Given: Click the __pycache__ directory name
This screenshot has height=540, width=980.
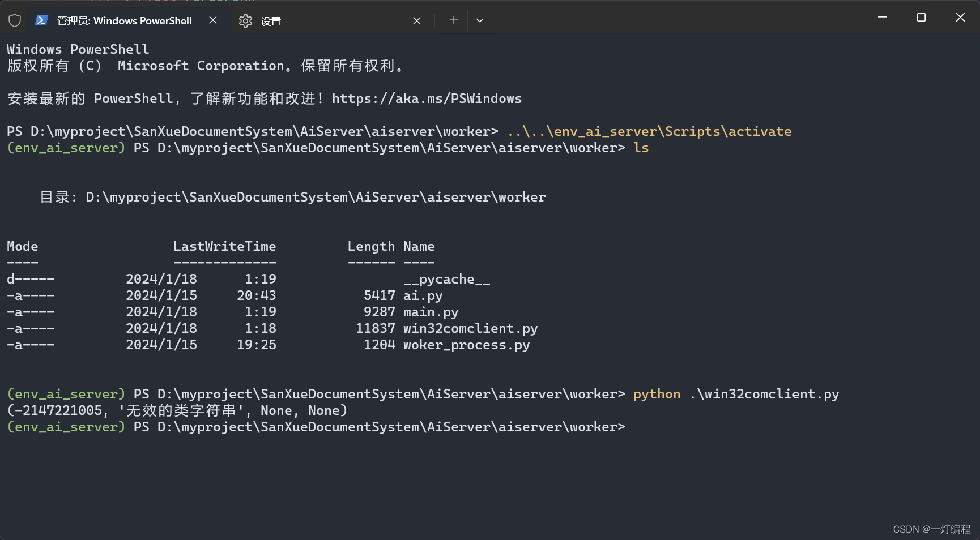Looking at the screenshot, I should pyautogui.click(x=447, y=279).
